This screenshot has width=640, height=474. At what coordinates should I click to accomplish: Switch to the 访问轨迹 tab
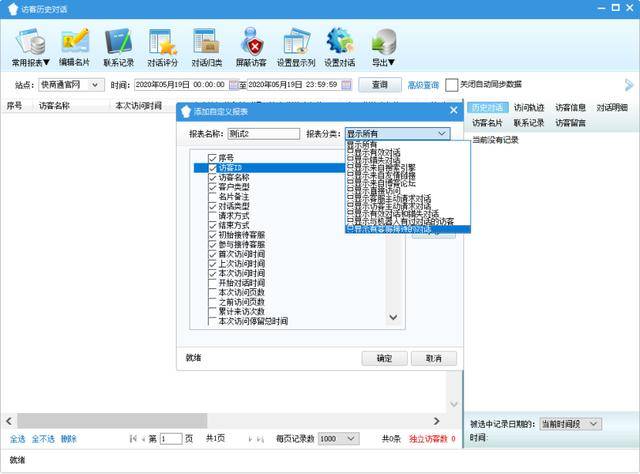point(529,107)
